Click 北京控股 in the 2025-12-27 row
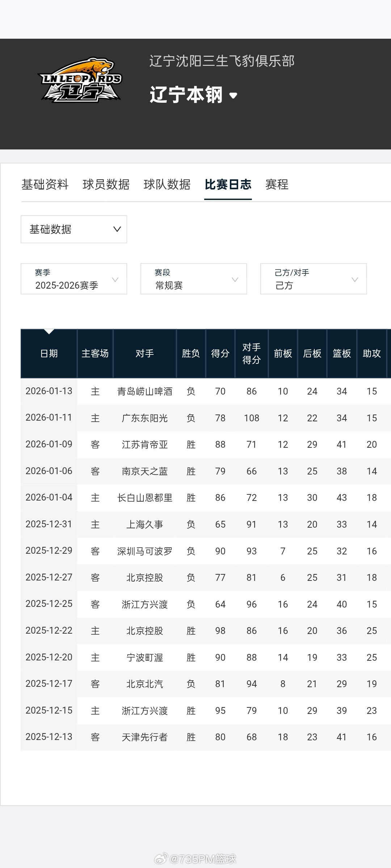 tap(145, 578)
